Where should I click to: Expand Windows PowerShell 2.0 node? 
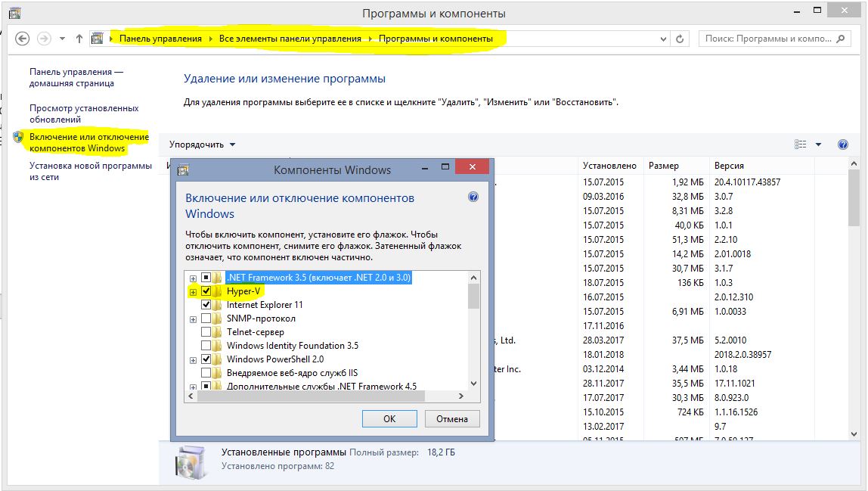coord(193,360)
